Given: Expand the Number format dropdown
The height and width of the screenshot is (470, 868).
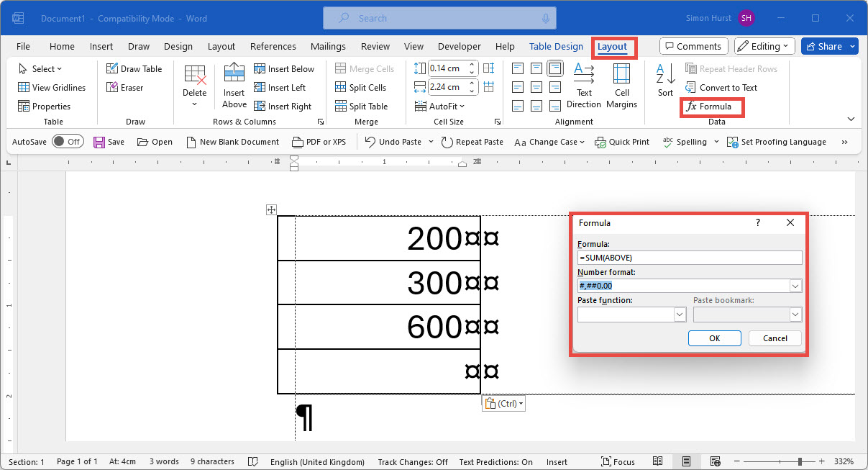Looking at the screenshot, I should [x=795, y=286].
